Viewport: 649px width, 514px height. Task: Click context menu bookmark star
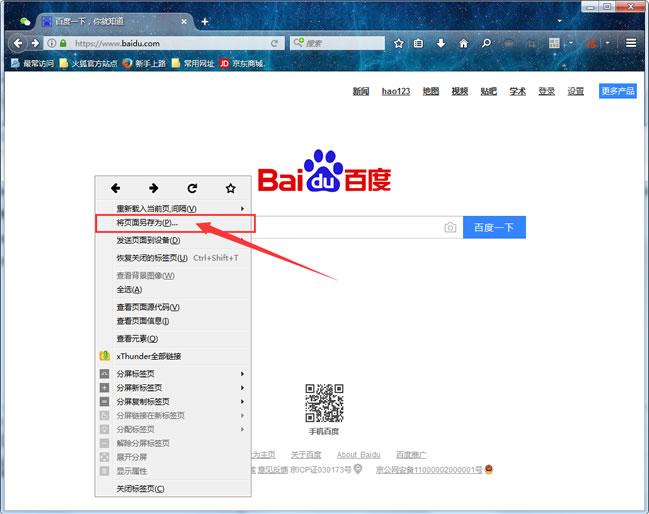click(231, 188)
